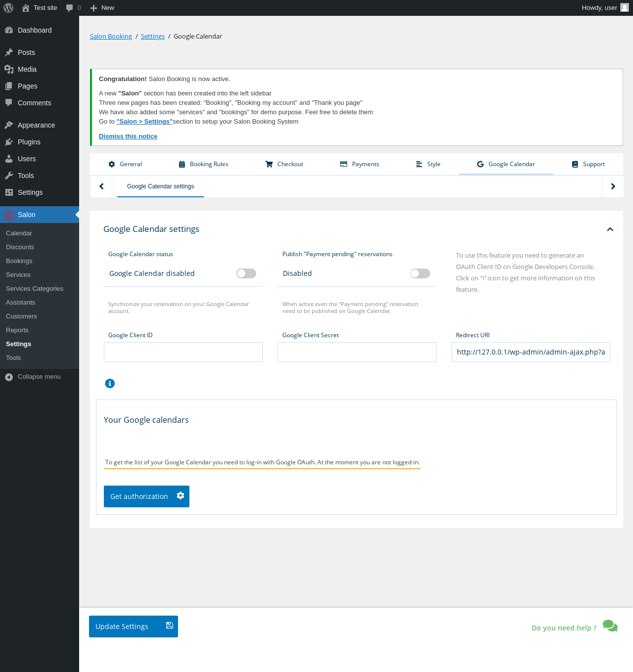
Task: Open Test site home icon
Action: [x=26, y=8]
